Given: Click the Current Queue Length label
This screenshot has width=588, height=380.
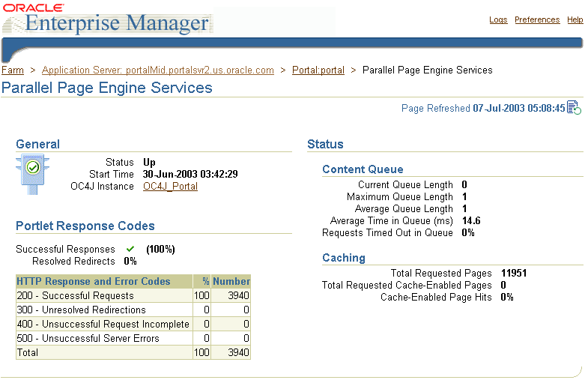Looking at the screenshot, I should [x=405, y=184].
